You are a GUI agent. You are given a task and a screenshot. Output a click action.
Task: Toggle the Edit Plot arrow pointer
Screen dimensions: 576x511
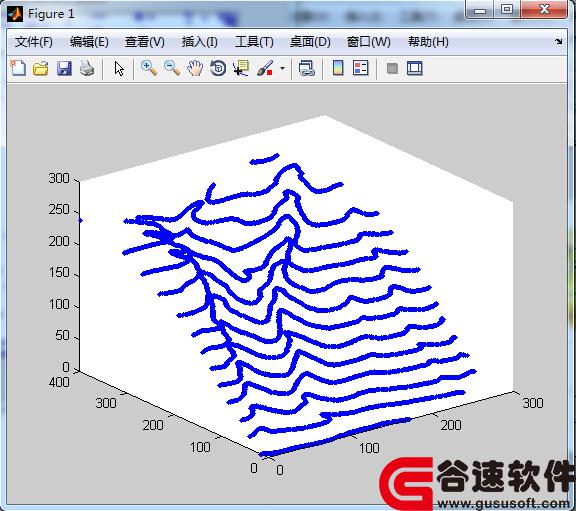point(119,68)
